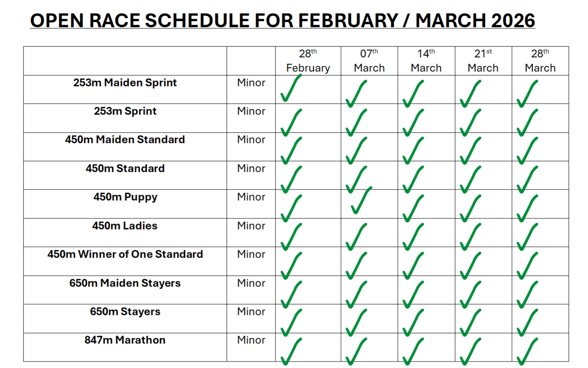Select the 21st March column header
588x368 pixels.
coord(483,61)
